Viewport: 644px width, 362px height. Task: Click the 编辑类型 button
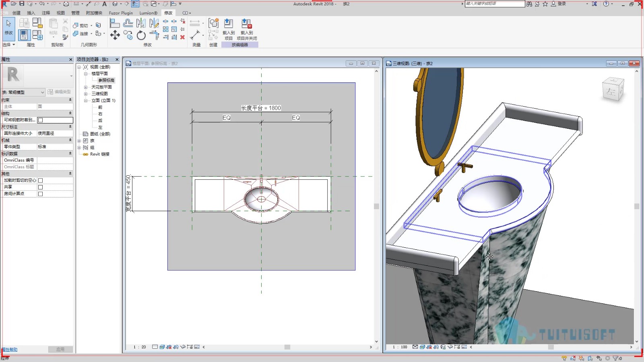59,92
